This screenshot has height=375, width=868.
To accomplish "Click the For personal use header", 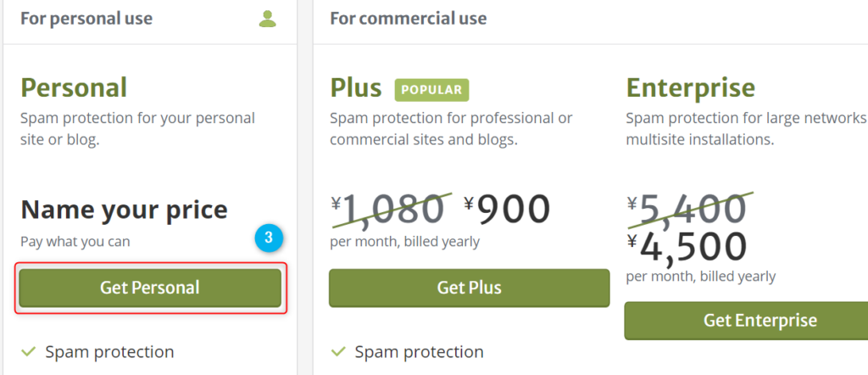I will point(86,19).
